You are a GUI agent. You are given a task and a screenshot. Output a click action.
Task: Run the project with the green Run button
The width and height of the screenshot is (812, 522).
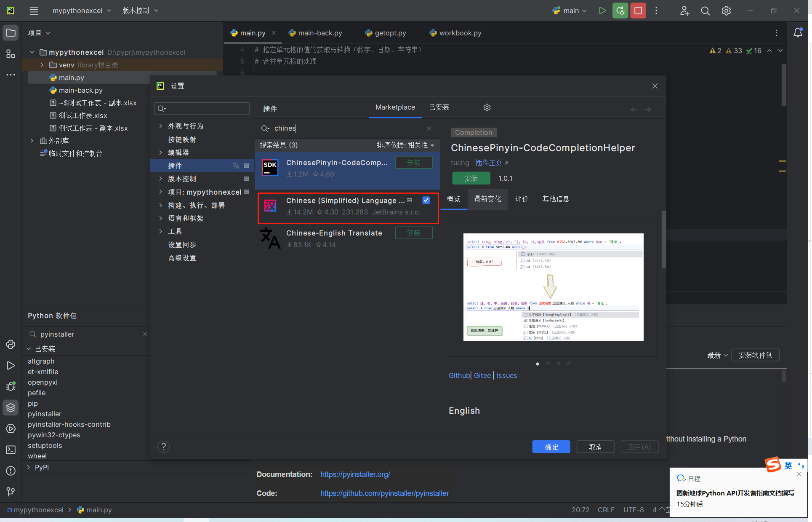coord(602,11)
